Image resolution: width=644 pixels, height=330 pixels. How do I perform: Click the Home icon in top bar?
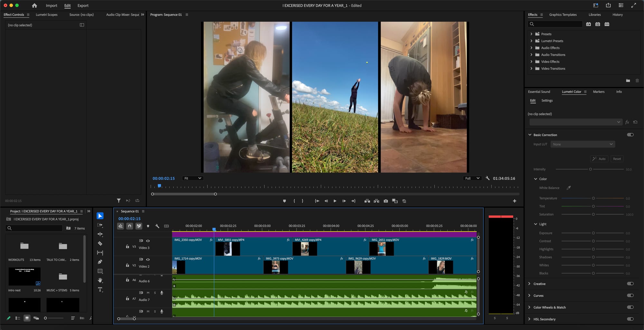pyautogui.click(x=34, y=5)
